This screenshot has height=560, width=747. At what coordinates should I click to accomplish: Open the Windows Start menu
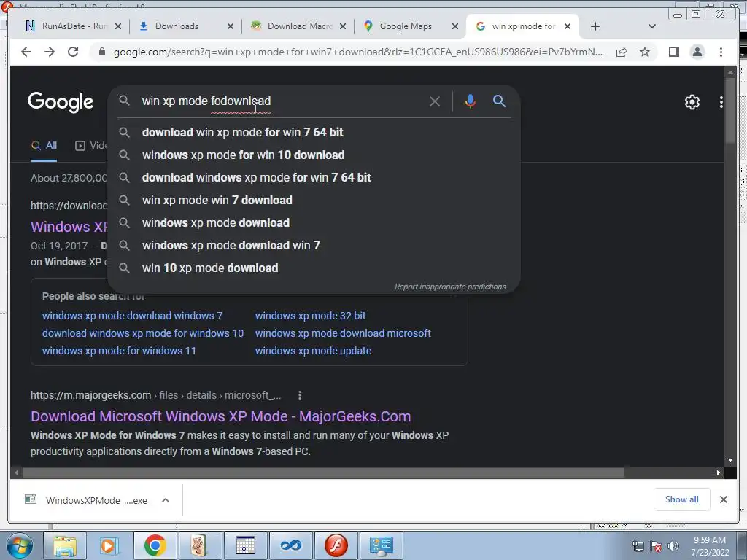(x=19, y=545)
